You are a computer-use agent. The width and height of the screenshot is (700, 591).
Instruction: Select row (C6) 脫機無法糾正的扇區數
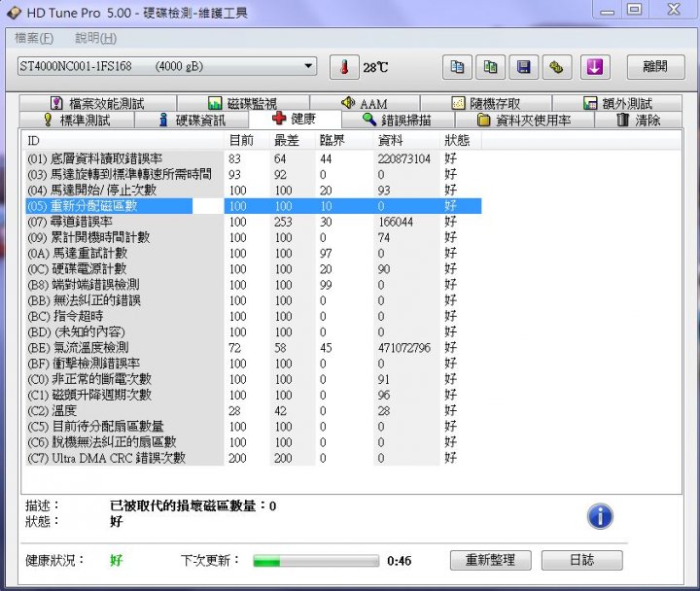coord(254,442)
